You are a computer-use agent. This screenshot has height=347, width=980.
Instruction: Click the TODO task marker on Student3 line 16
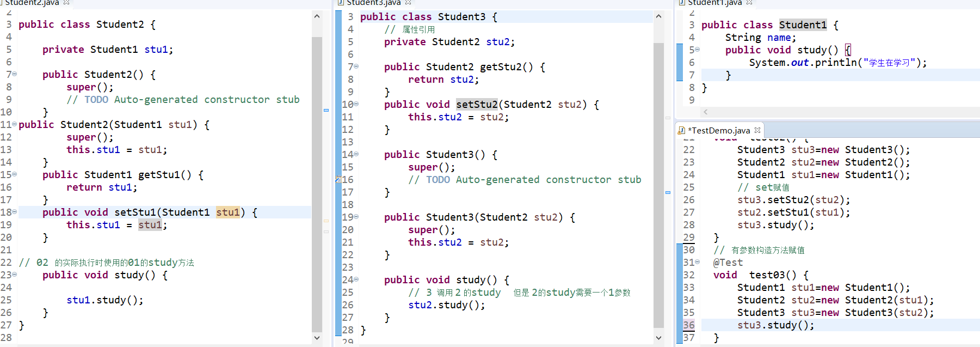tap(338, 179)
